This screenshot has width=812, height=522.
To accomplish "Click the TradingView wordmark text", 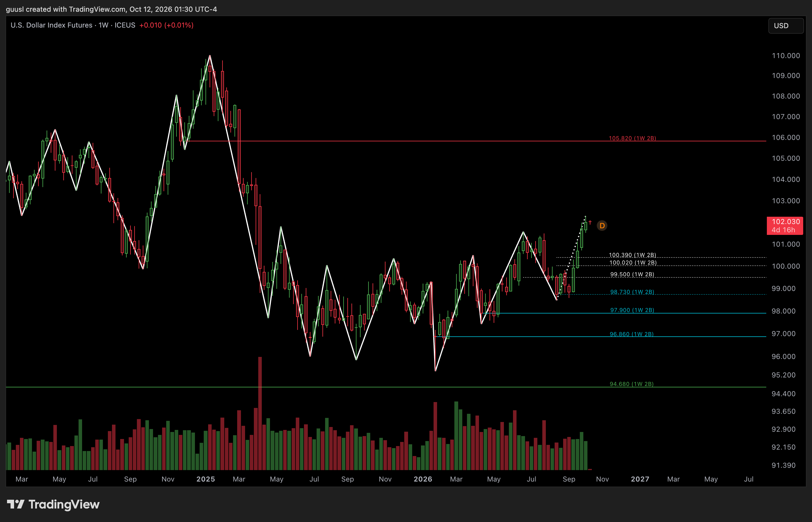I will click(64, 504).
